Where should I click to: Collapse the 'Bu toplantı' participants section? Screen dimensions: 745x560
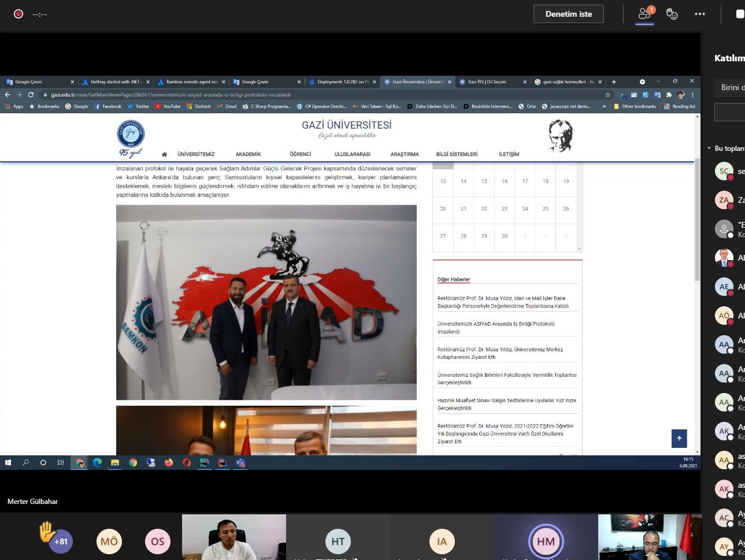pyautogui.click(x=709, y=149)
